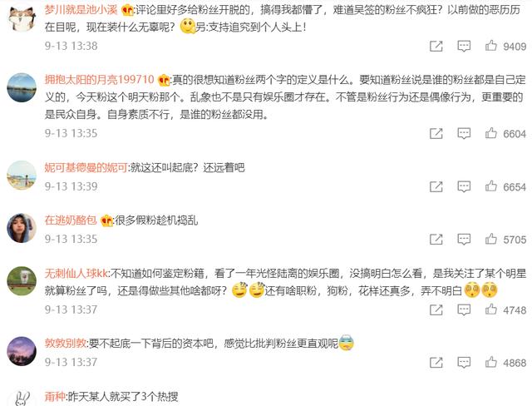Open the lake avatar of 拥抱太阳的月亮199710
532x406 pixels.
click(22, 87)
